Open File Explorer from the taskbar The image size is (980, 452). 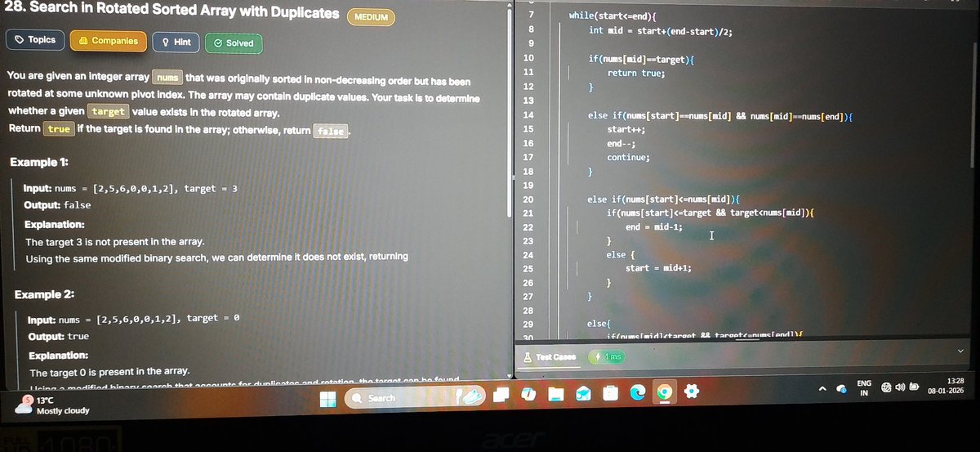click(x=555, y=395)
